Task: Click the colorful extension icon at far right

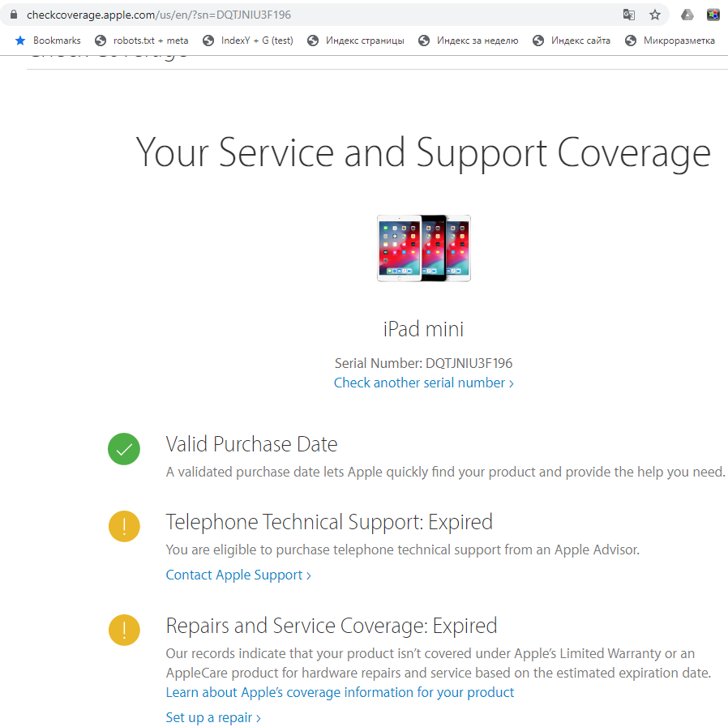Action: click(x=713, y=15)
